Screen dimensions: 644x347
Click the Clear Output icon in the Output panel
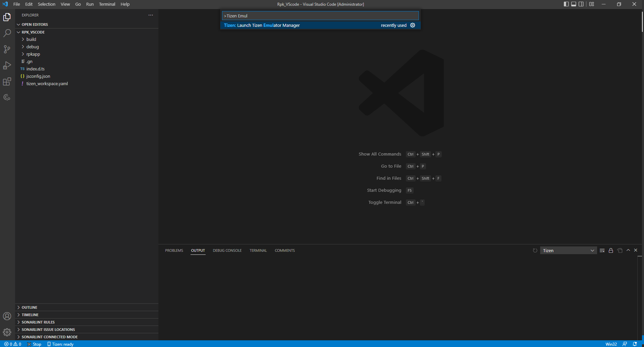tap(602, 250)
